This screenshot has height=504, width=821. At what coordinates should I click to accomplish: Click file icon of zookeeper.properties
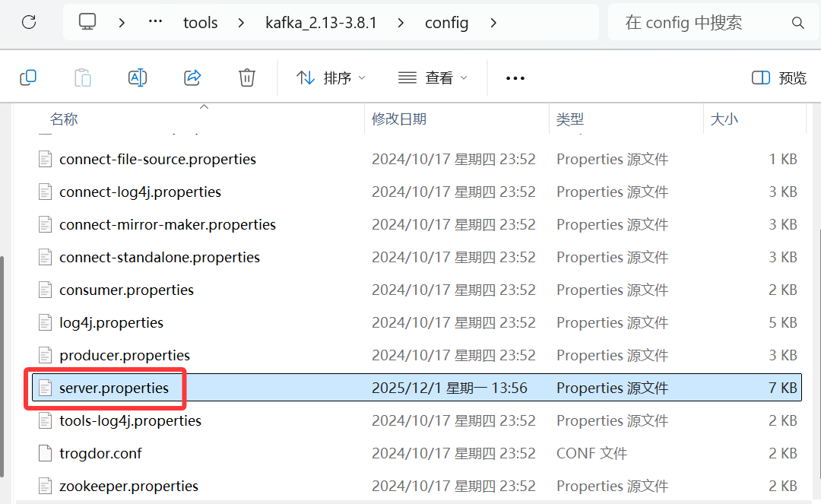(x=46, y=487)
